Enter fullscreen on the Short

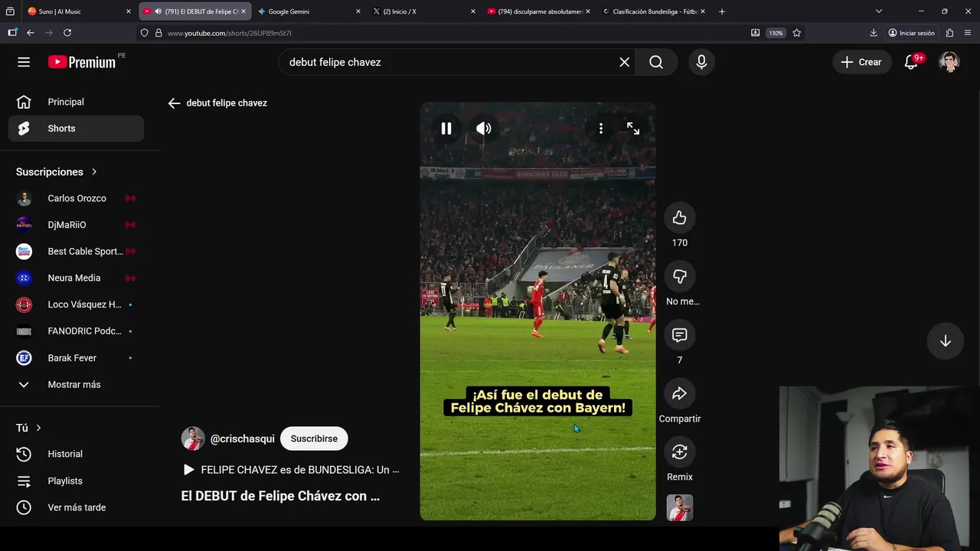[x=633, y=129]
